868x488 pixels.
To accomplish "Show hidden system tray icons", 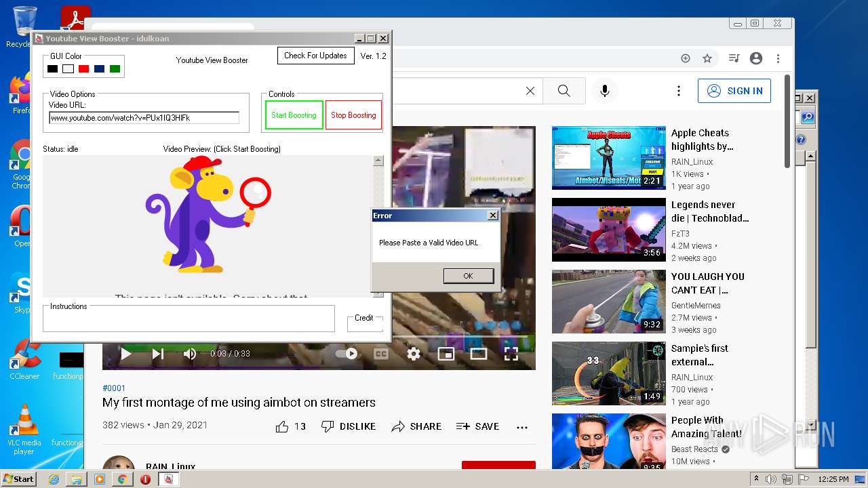I will pyautogui.click(x=756, y=479).
